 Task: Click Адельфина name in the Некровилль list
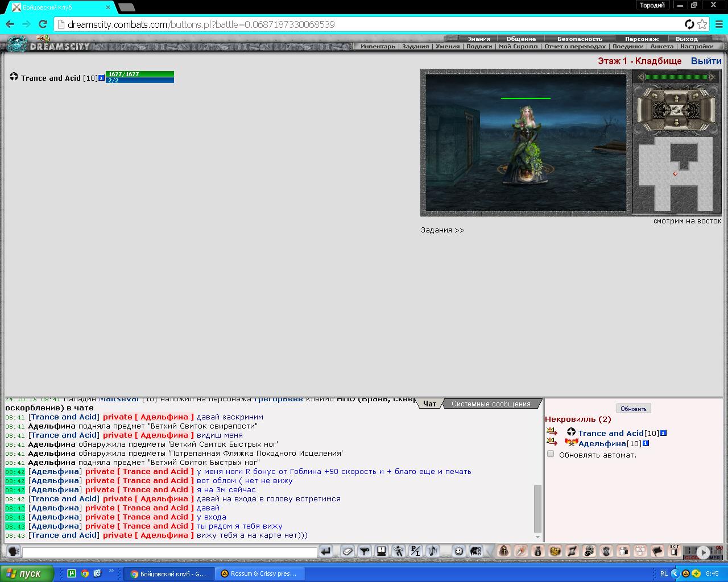[602, 443]
